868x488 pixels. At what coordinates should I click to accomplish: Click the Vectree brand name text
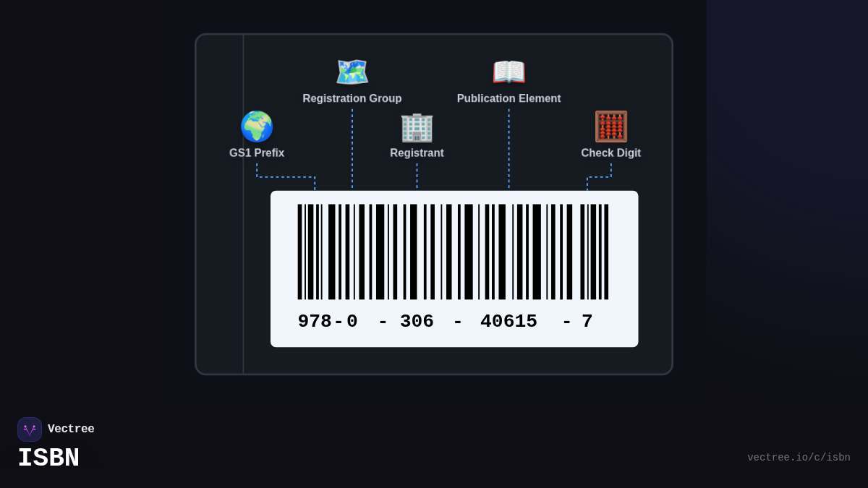[x=72, y=429]
